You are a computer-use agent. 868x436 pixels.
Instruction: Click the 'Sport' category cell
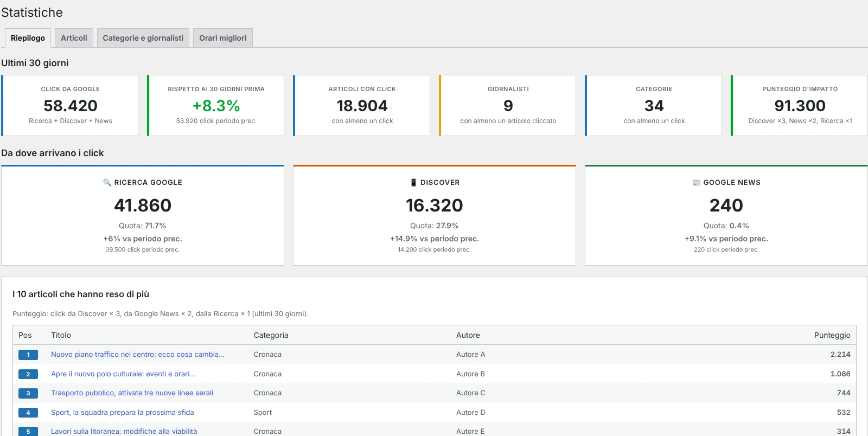click(x=263, y=413)
